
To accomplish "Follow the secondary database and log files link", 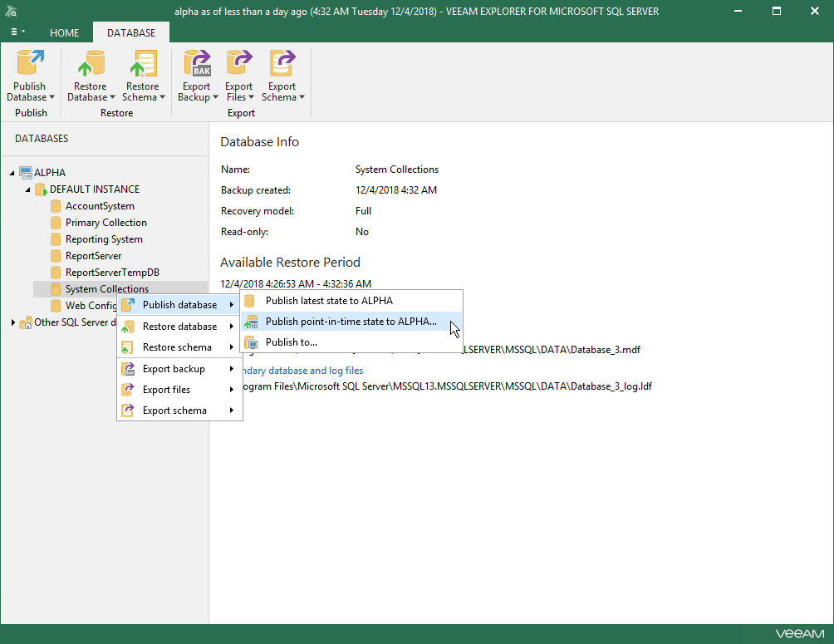I will click(302, 371).
